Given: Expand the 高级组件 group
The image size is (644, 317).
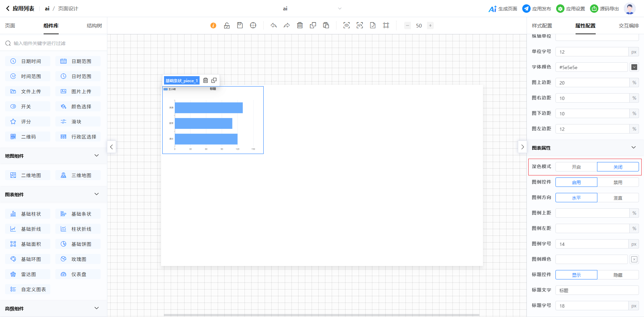Looking at the screenshot, I should point(97,308).
